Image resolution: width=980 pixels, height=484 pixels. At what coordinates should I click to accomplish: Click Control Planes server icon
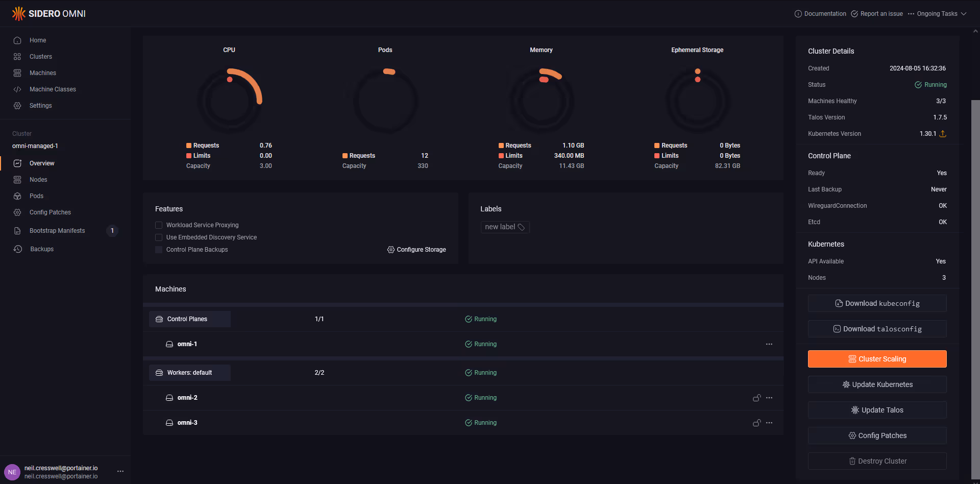[x=159, y=319]
